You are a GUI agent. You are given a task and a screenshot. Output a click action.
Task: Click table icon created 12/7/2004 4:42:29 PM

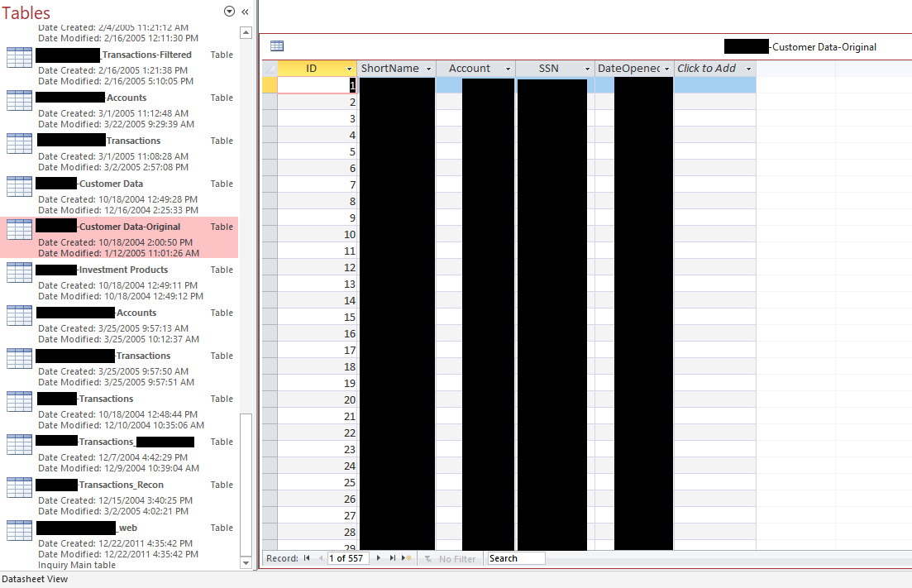click(19, 445)
